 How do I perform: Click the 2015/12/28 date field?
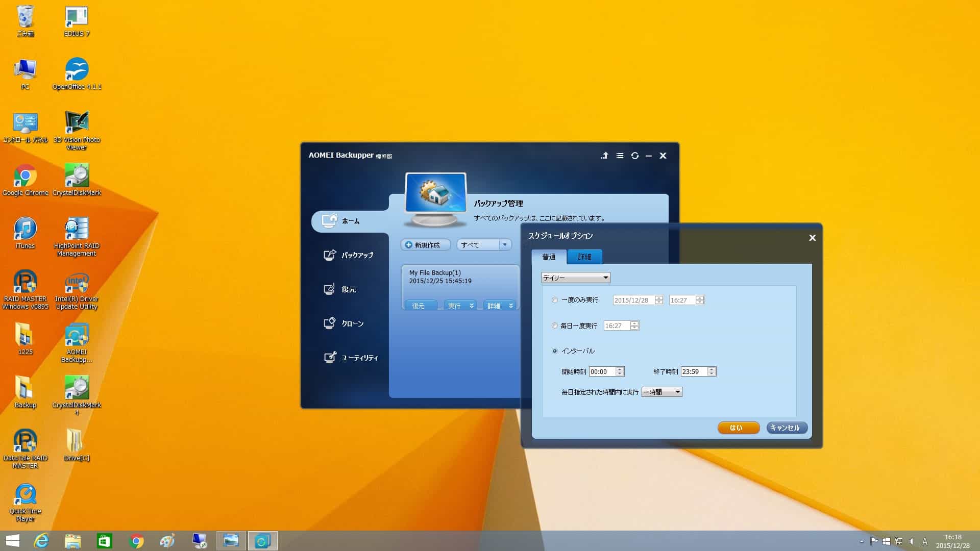coord(633,300)
